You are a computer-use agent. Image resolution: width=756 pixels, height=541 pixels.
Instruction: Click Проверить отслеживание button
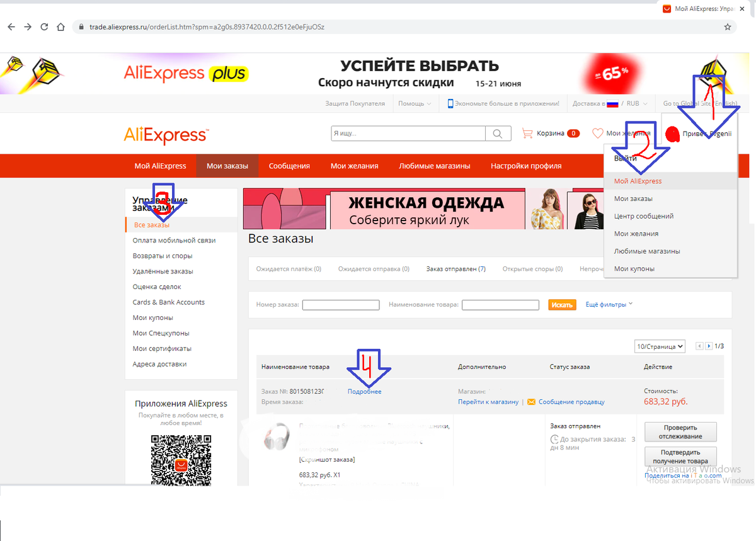pos(680,432)
